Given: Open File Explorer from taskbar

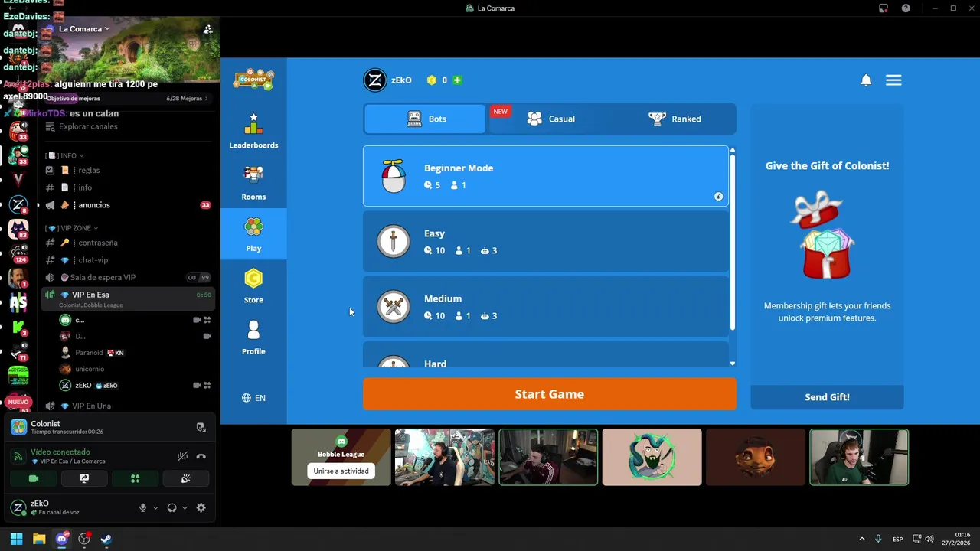Looking at the screenshot, I should (39, 539).
